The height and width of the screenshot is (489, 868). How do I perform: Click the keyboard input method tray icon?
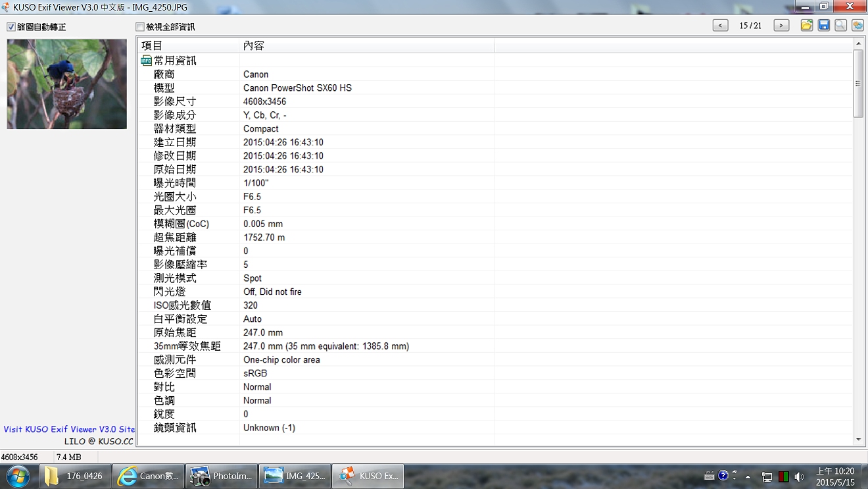tap(710, 475)
